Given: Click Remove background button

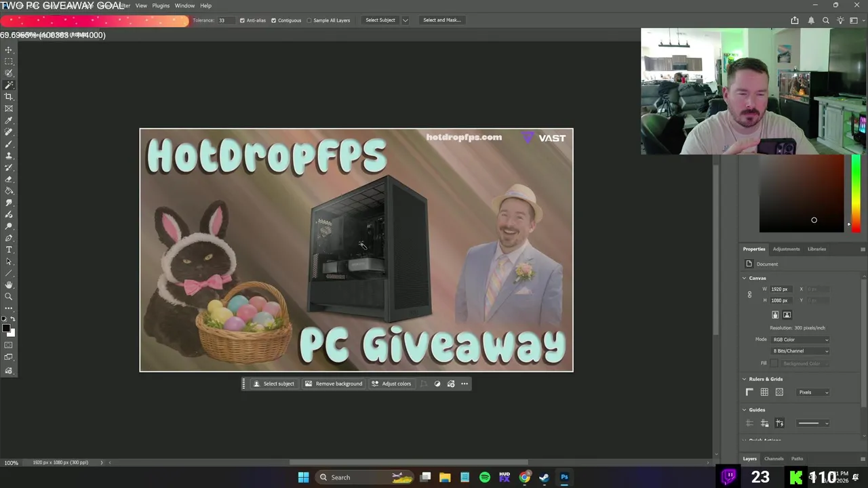Looking at the screenshot, I should pyautogui.click(x=333, y=384).
